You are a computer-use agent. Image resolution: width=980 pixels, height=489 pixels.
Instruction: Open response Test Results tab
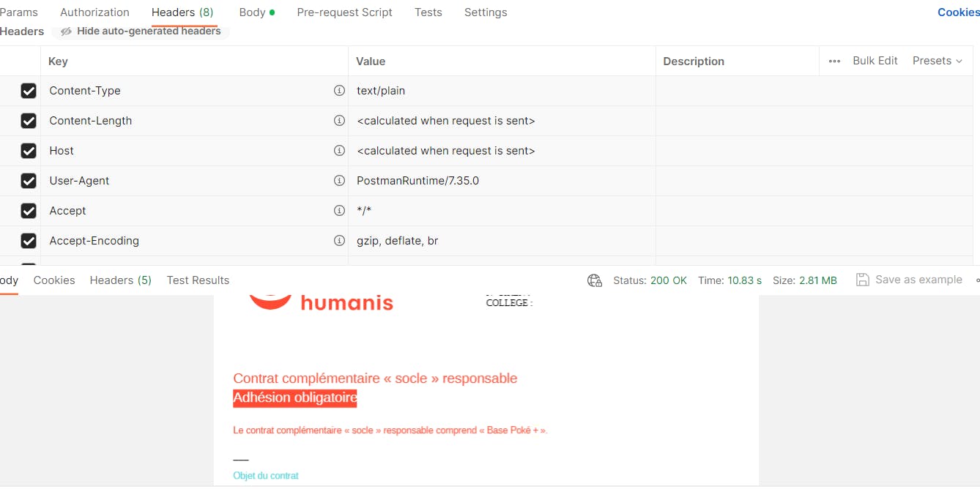pos(198,280)
